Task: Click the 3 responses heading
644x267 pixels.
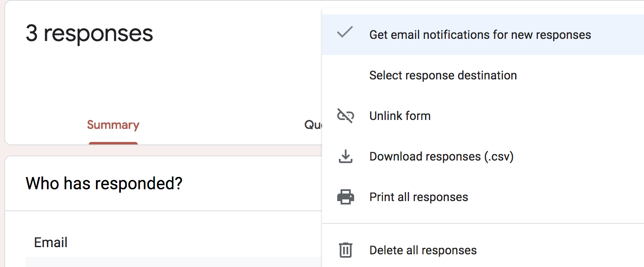Action: tap(89, 33)
